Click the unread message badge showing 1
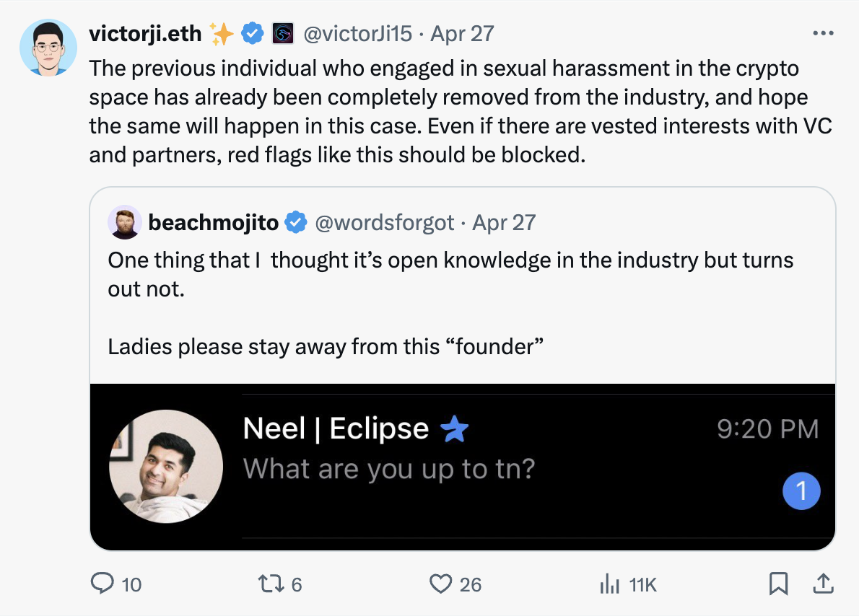Screen dimensions: 859x616 click(x=801, y=490)
